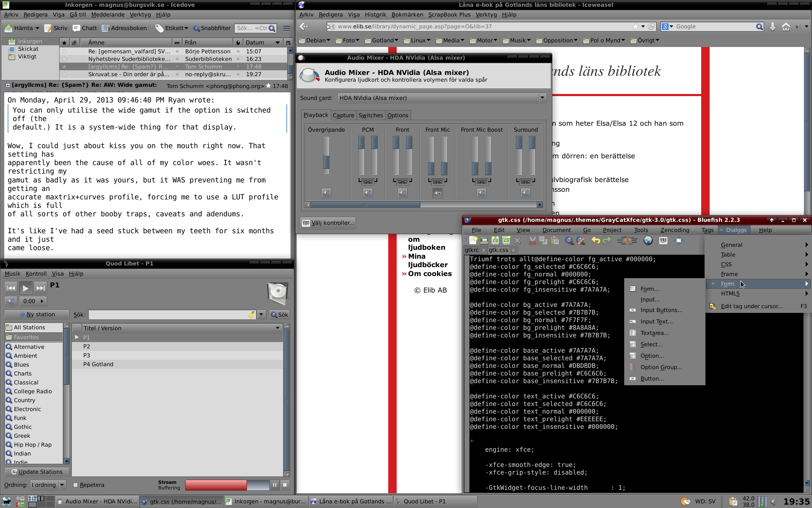The image size is (812, 508).
Task: Click the magnifier find icon in Bluefish
Action: pyautogui.click(x=570, y=240)
